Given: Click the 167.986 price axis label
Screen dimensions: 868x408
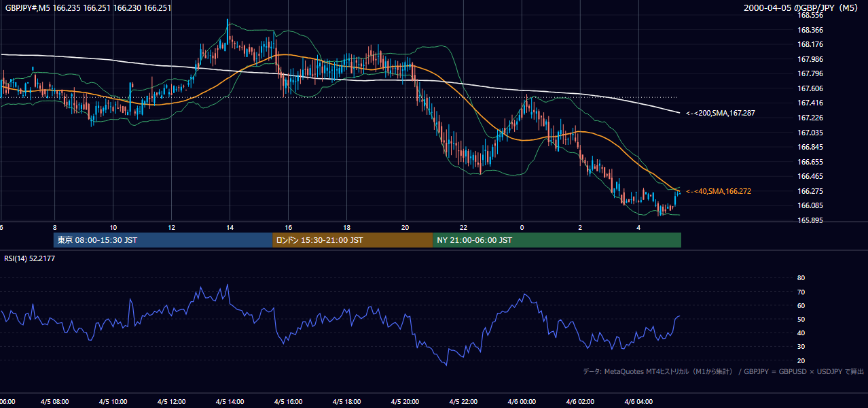Looking at the screenshot, I should click(810, 59).
